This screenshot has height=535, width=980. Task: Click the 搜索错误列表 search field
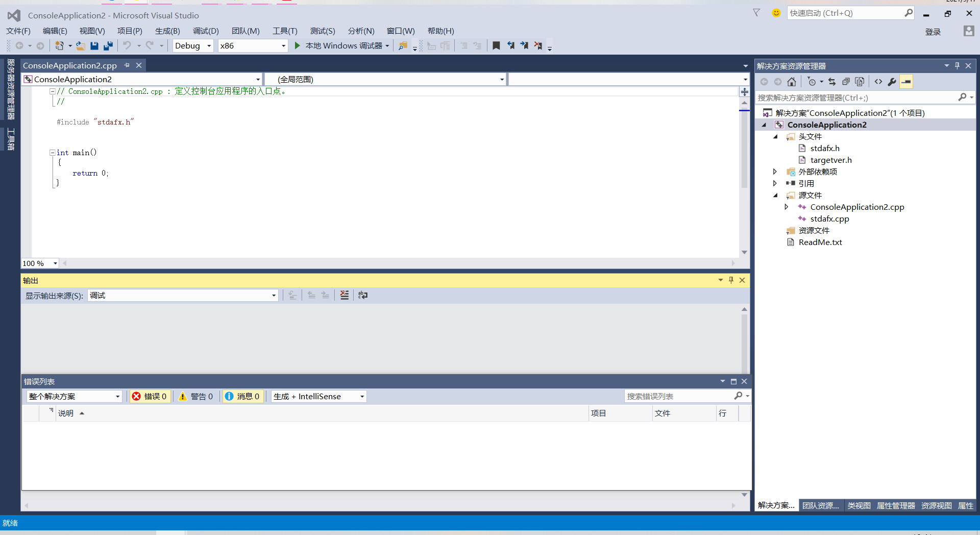tap(679, 396)
